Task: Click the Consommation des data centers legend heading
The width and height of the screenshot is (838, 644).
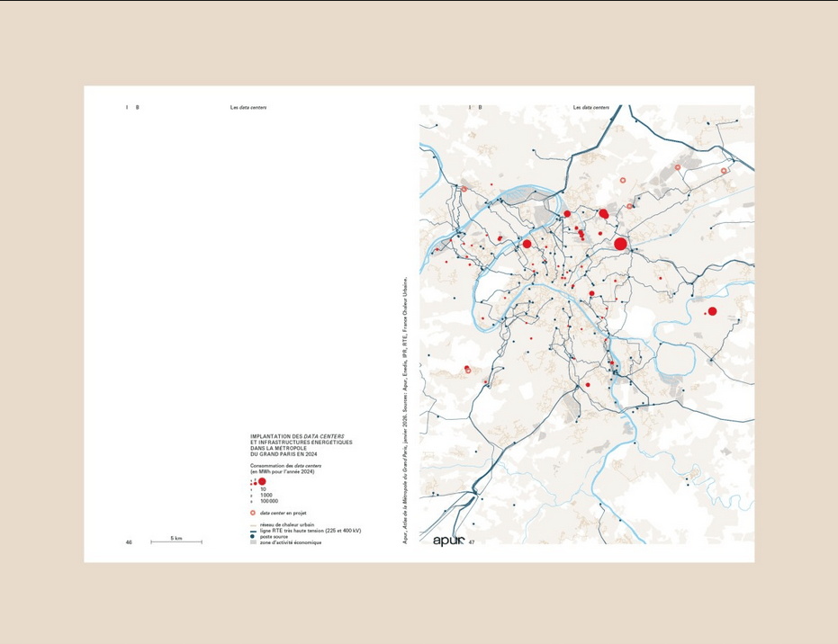Action: pyautogui.click(x=286, y=467)
